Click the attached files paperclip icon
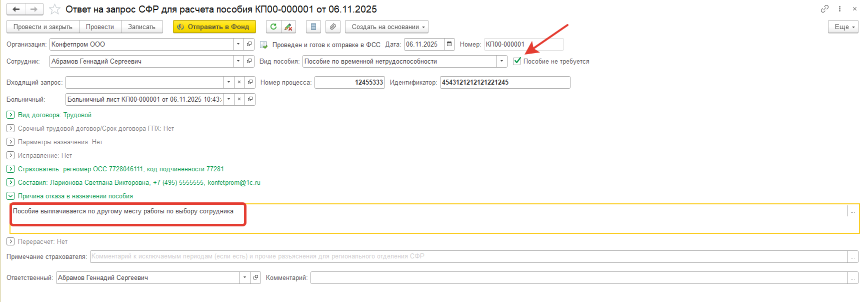 (x=333, y=27)
